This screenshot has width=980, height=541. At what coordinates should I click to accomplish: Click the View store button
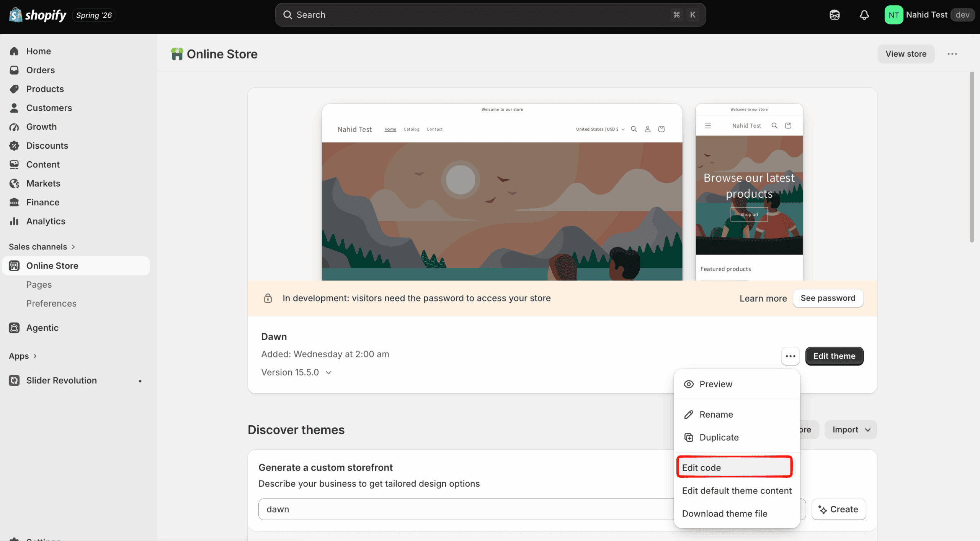(x=906, y=54)
